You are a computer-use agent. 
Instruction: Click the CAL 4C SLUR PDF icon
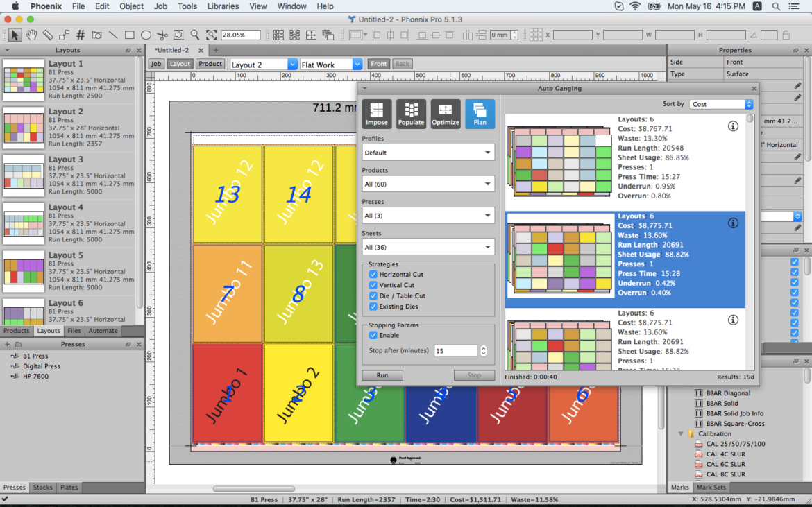tap(699, 454)
